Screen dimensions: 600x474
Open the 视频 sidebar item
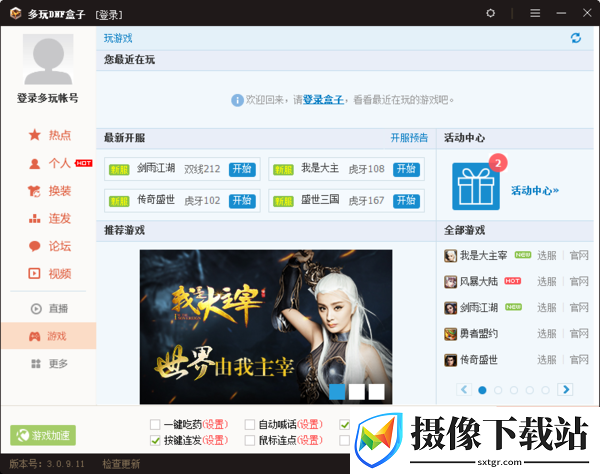pyautogui.click(x=49, y=274)
